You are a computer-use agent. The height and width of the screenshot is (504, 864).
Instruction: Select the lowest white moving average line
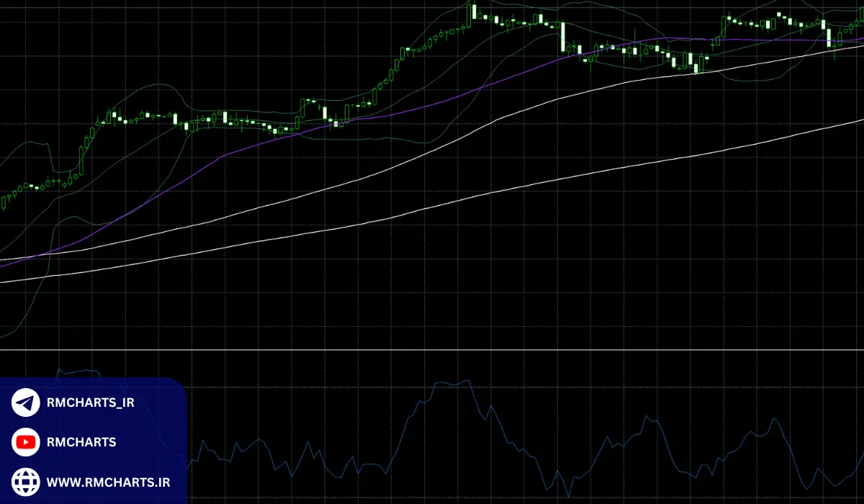(x=432, y=207)
